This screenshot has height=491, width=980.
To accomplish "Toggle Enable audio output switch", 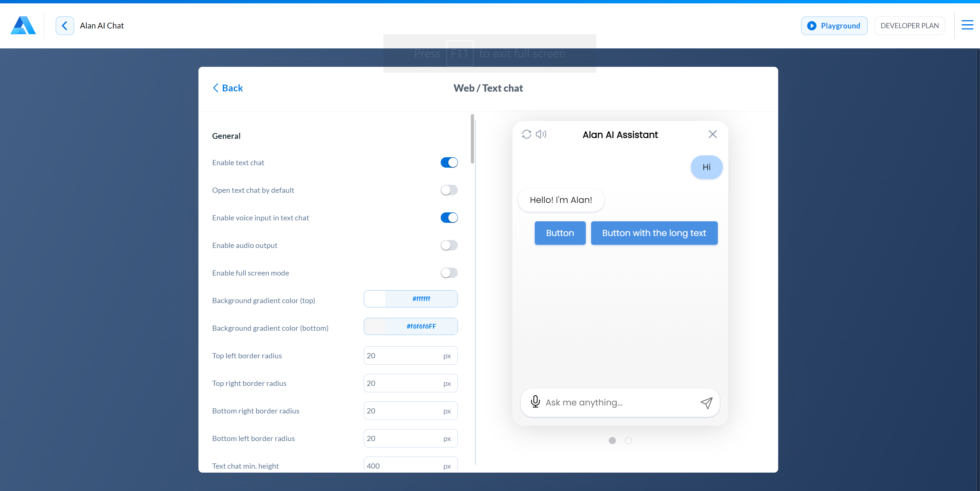I will [x=449, y=245].
